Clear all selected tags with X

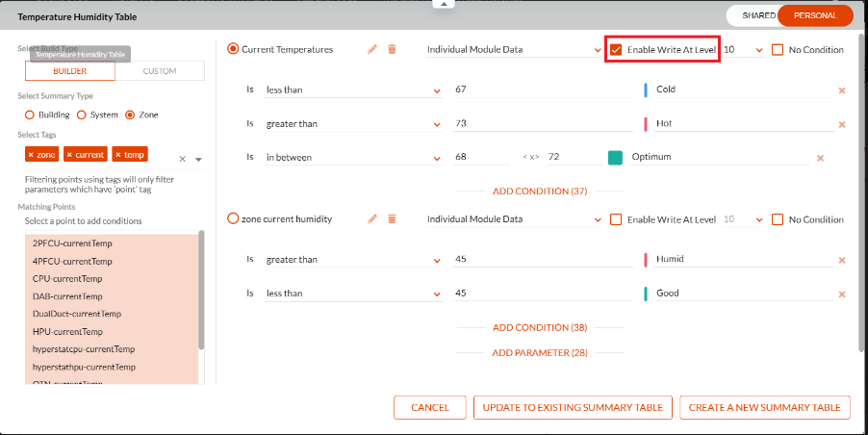tap(182, 159)
